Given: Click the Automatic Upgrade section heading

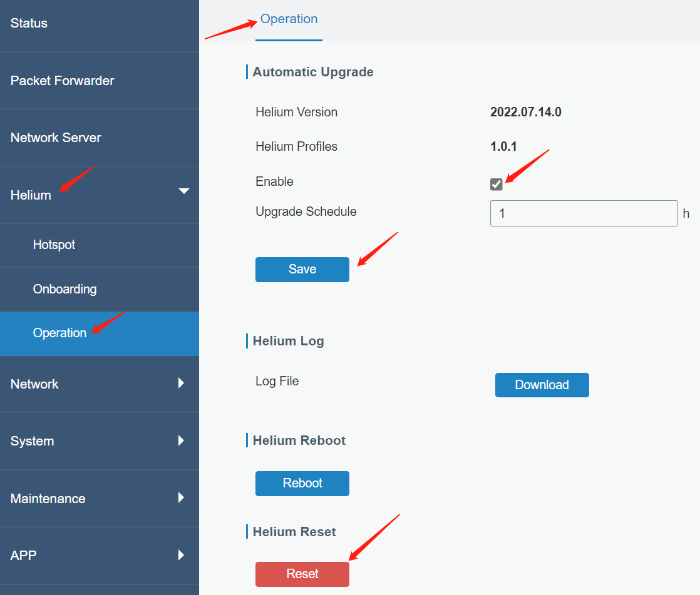Looking at the screenshot, I should click(x=313, y=72).
